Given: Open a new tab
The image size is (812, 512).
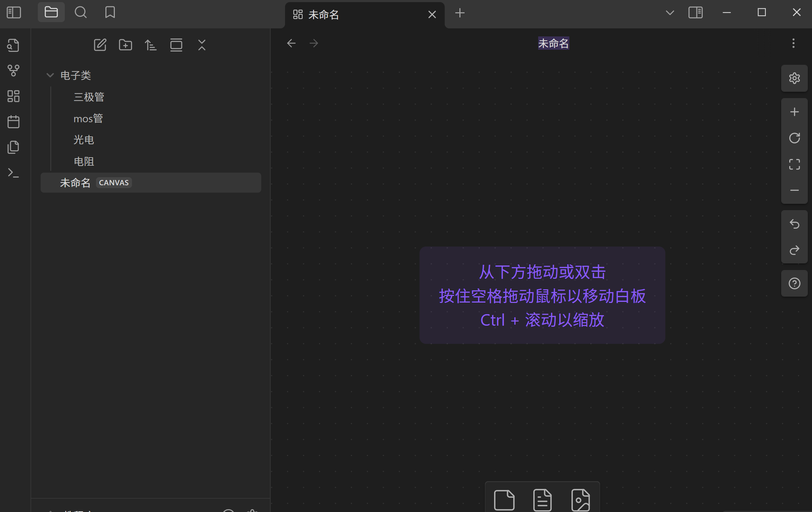Looking at the screenshot, I should tap(460, 13).
